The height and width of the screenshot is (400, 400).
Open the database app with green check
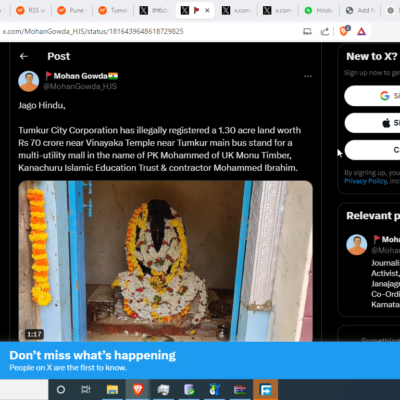coord(189,389)
